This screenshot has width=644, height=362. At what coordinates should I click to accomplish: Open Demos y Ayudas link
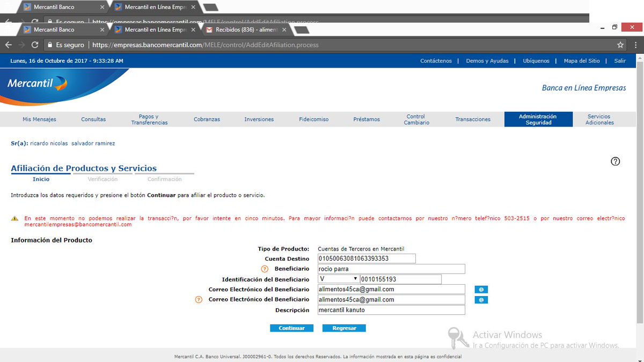(487, 61)
